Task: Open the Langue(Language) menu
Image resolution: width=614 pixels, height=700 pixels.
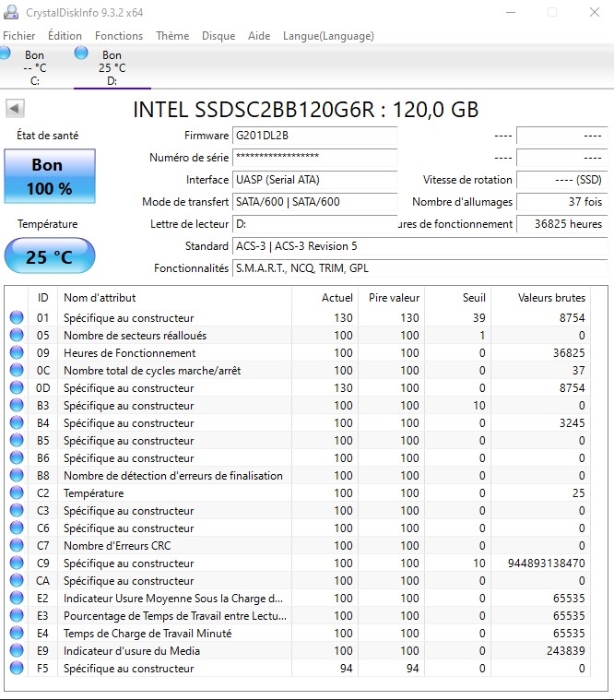Action: tap(328, 36)
